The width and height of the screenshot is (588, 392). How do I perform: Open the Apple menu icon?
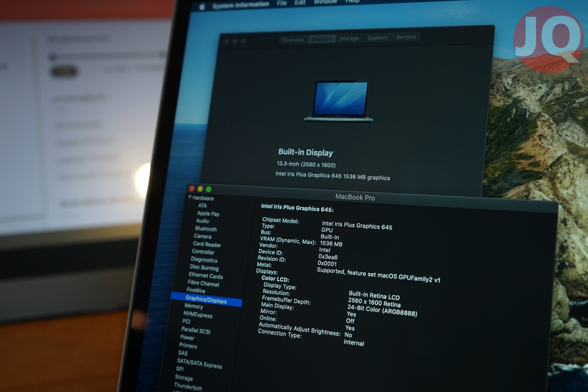201,6
